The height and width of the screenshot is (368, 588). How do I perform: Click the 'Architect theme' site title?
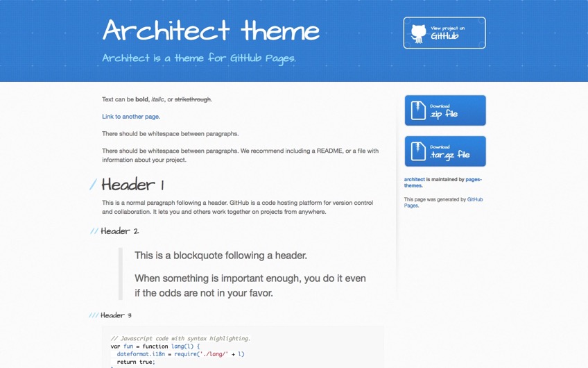tap(211, 31)
